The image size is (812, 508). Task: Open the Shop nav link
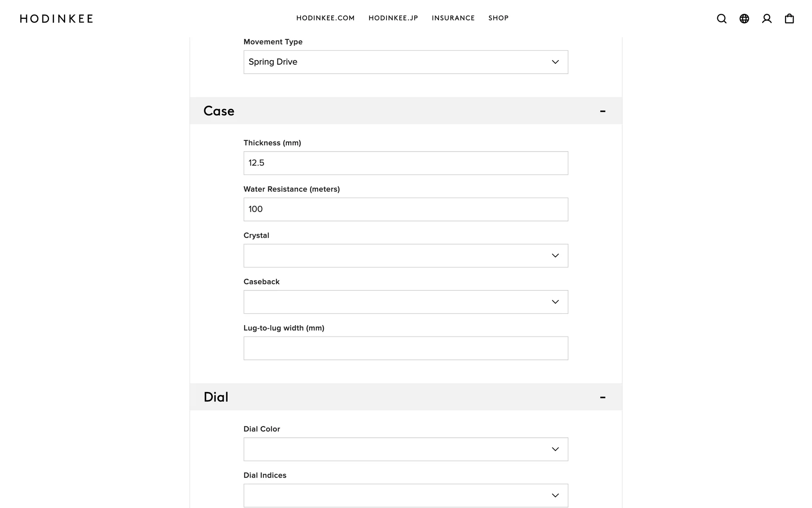[498, 18]
